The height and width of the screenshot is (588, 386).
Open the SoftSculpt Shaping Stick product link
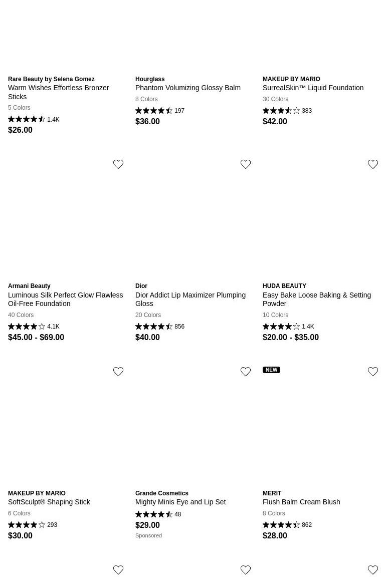(x=49, y=502)
